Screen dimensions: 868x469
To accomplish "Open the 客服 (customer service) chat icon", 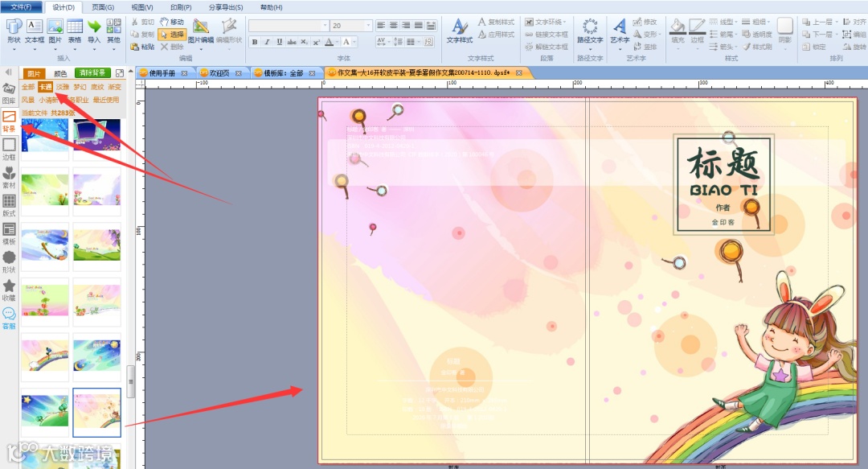I will 9,319.
